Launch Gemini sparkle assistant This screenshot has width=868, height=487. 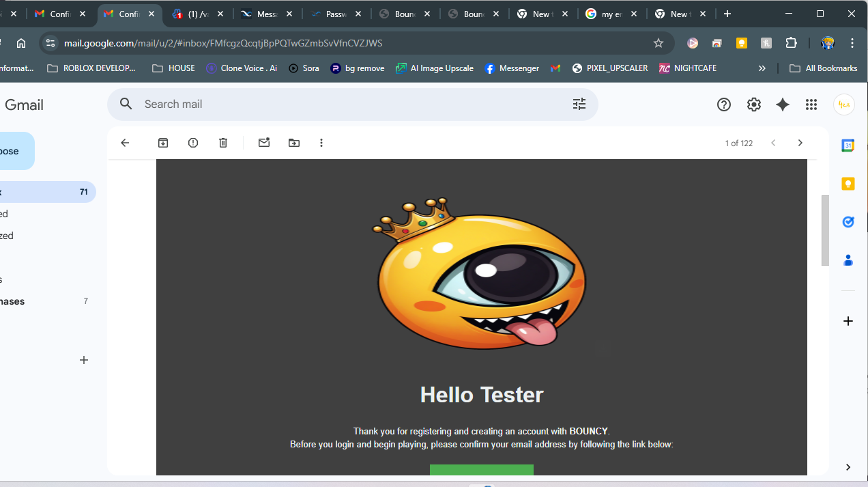(x=783, y=105)
